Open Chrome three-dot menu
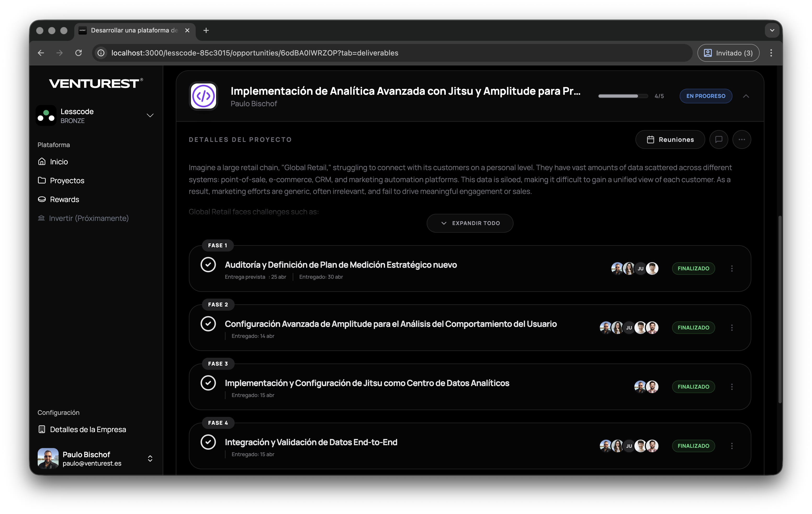Viewport: 812px width, 514px height. click(771, 53)
